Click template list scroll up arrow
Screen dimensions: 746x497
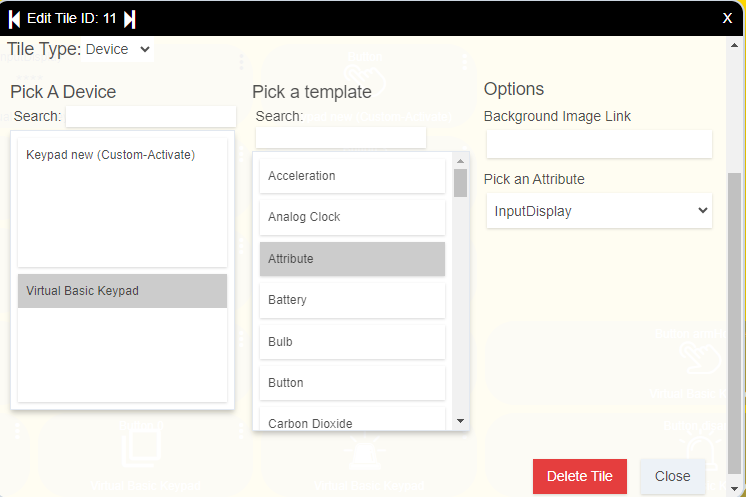coord(460,160)
